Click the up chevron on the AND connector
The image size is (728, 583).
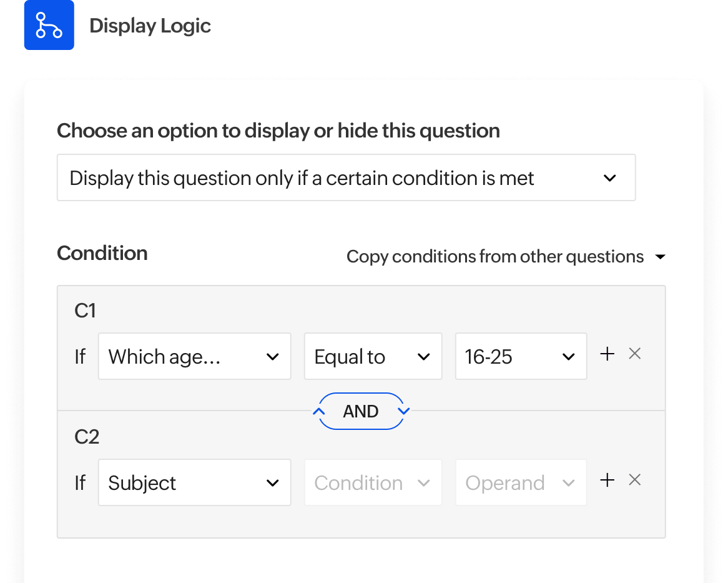[x=319, y=411]
